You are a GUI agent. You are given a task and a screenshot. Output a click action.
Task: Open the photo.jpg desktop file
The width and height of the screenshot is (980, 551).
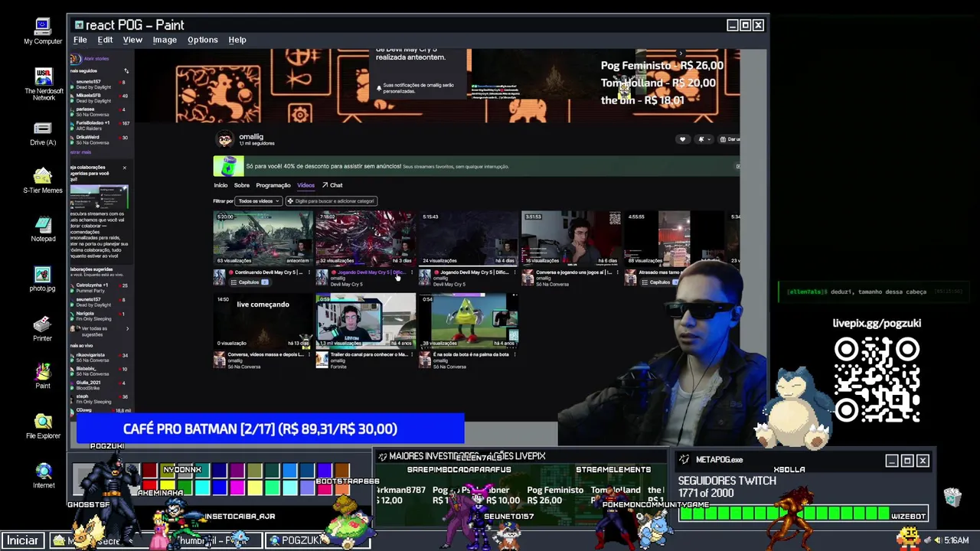point(43,279)
